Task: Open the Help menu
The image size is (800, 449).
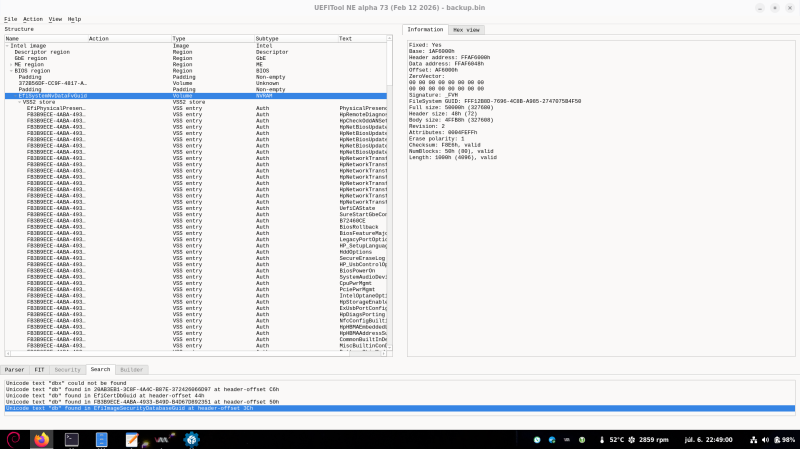Action: pos(74,19)
